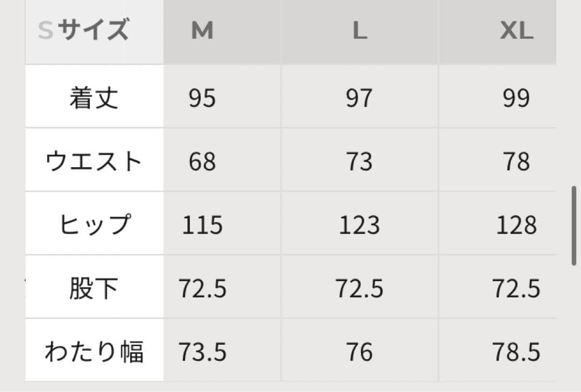Click the ヒップ value 128 for XL
Screen dimensions: 581x392
pyautogui.click(x=516, y=225)
